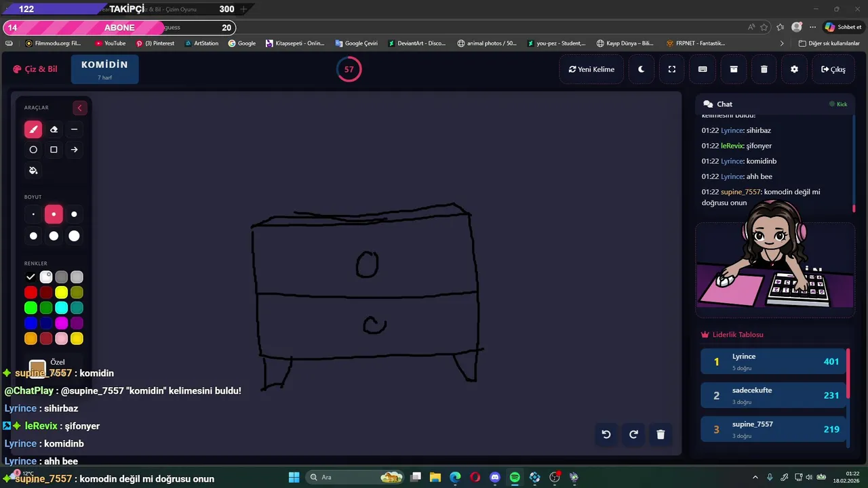Screen dimensions: 868x488
Task: Click the chat panel scrollbar
Action: point(854,164)
